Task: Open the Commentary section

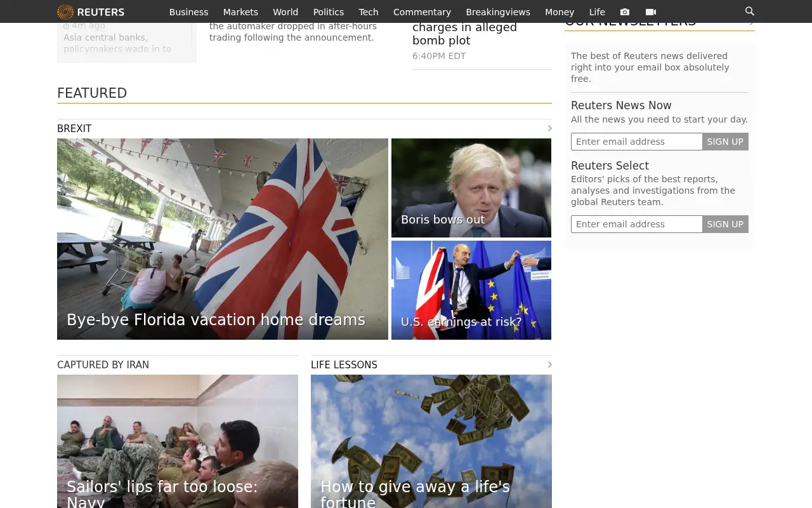Action: pyautogui.click(x=422, y=12)
